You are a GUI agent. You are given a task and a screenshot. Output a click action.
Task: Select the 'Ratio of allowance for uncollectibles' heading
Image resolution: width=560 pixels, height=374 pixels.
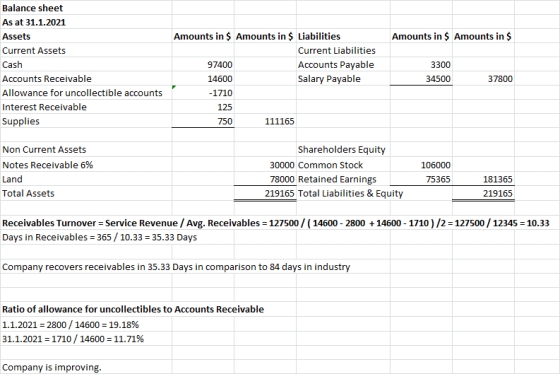coord(133,309)
